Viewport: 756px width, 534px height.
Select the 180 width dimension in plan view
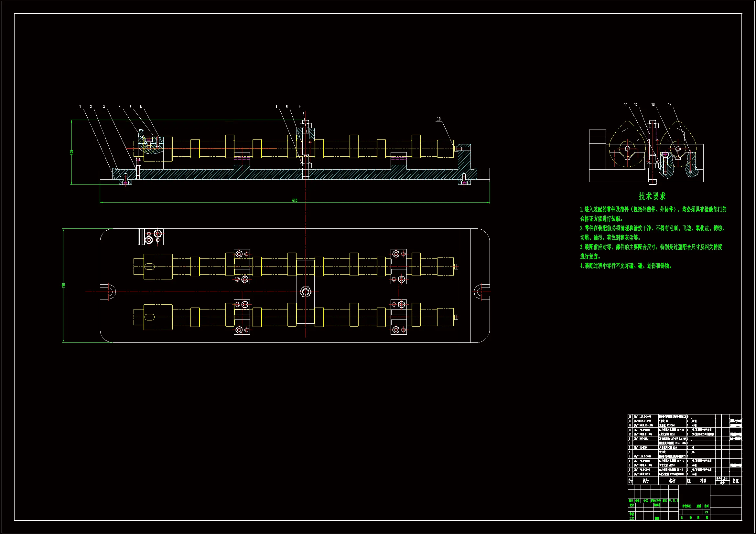click(x=64, y=285)
